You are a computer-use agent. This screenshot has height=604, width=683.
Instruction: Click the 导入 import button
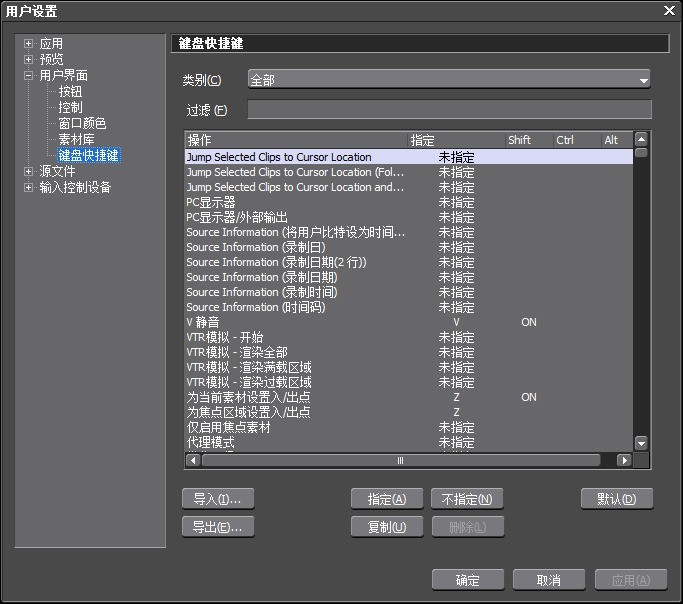click(x=218, y=499)
